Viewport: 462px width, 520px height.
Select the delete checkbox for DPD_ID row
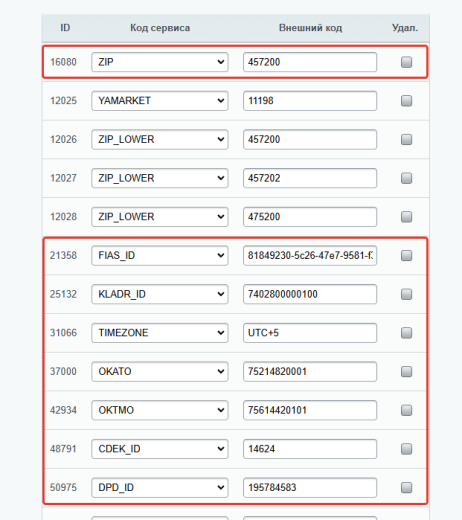click(406, 488)
